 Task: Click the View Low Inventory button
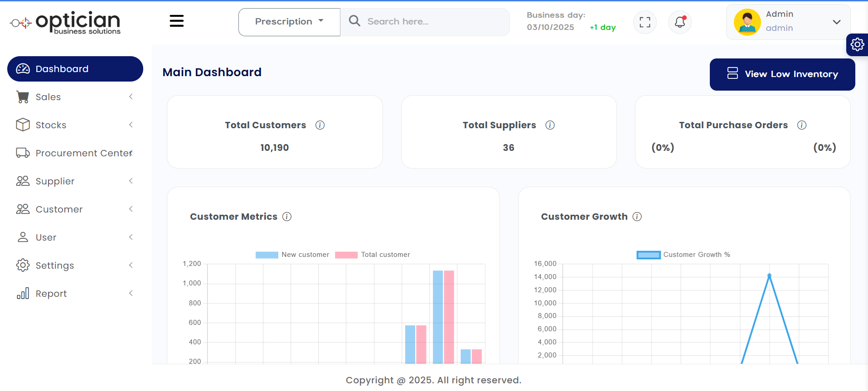tap(782, 74)
